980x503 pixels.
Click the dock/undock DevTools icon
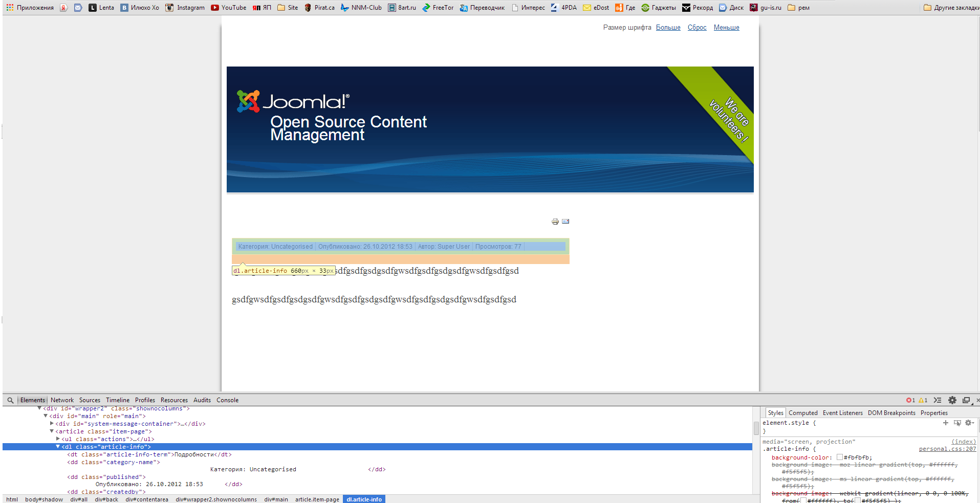pyautogui.click(x=967, y=400)
